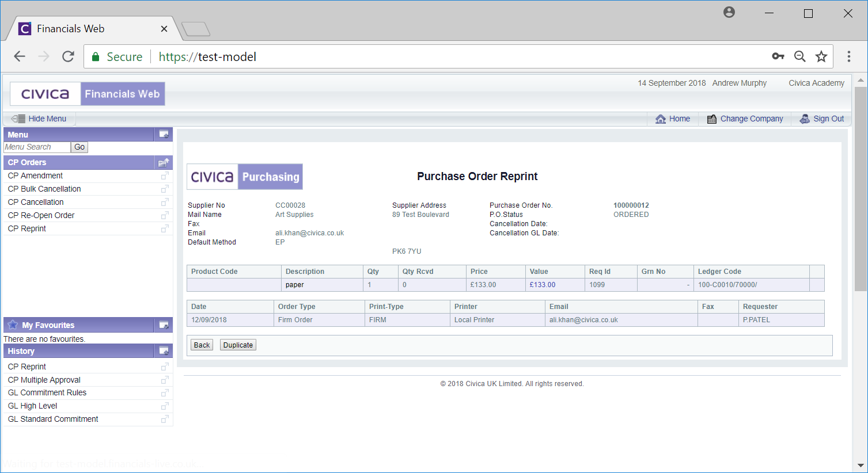The image size is (868, 473).
Task: Click the Duplicate button
Action: [238, 345]
